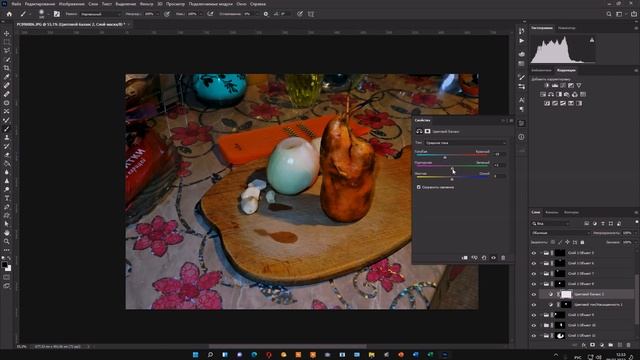The image size is (640, 360).
Task: Toggle visibility of Color Balance 2 layer
Action: click(x=533, y=294)
